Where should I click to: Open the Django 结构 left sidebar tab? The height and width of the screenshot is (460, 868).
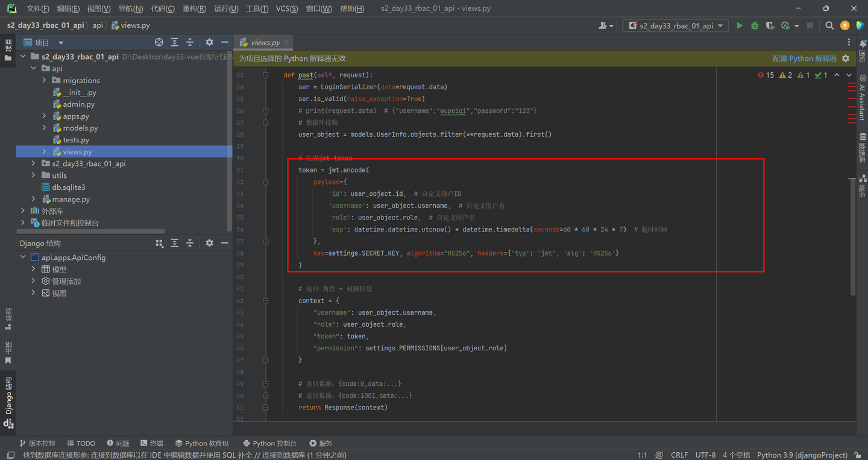[x=8, y=402]
